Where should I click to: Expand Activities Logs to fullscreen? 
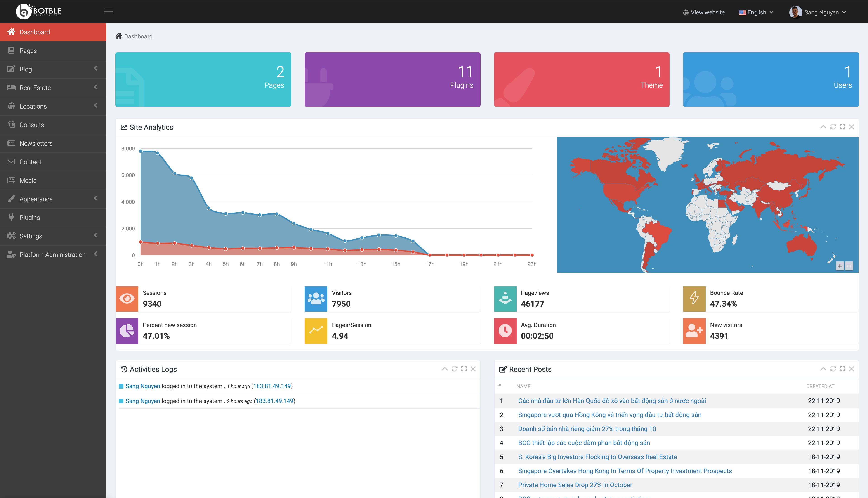coord(464,369)
